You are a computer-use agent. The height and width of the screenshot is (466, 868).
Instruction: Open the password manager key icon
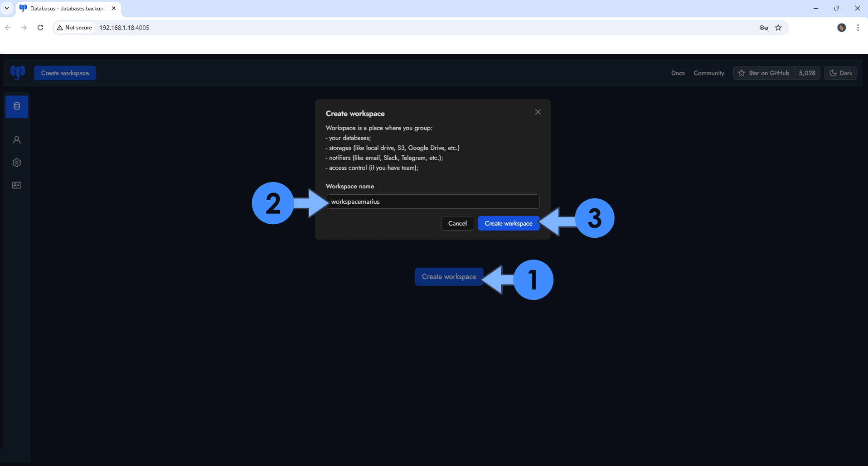tap(763, 28)
